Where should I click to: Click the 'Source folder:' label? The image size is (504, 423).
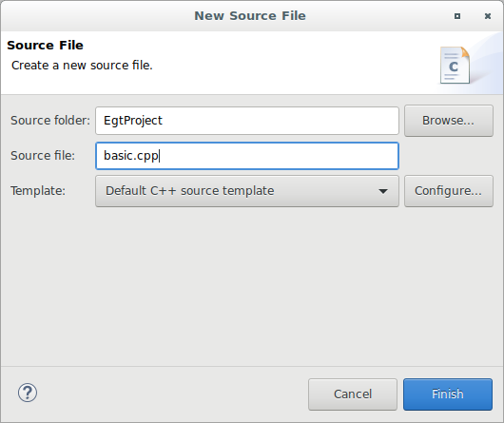click(x=50, y=121)
